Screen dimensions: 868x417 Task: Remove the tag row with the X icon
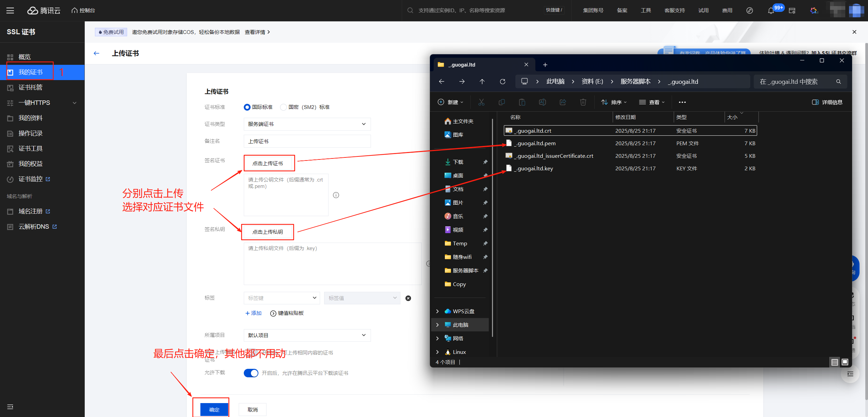pos(408,298)
